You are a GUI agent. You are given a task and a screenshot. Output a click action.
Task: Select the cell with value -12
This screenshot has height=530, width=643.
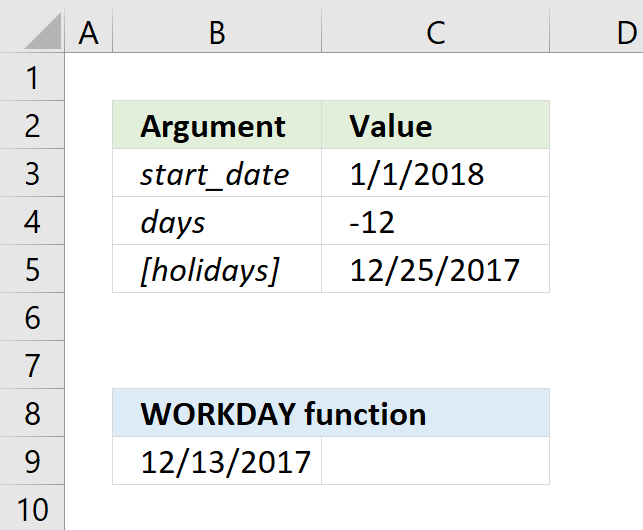click(436, 221)
